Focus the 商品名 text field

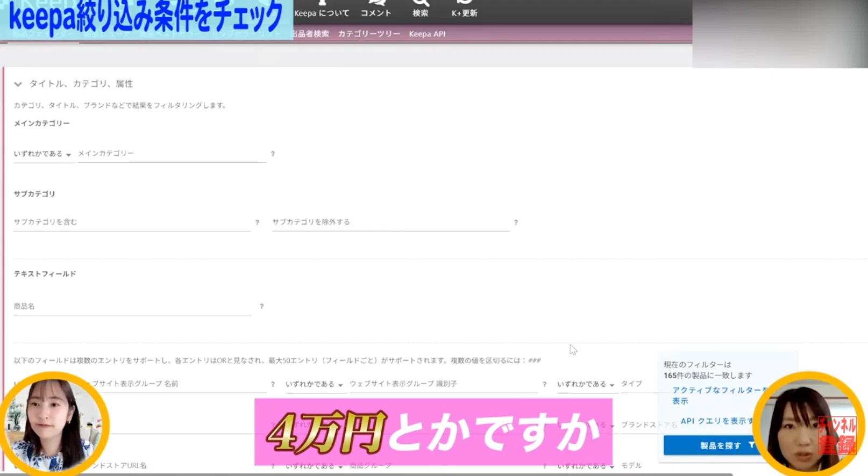(132, 306)
